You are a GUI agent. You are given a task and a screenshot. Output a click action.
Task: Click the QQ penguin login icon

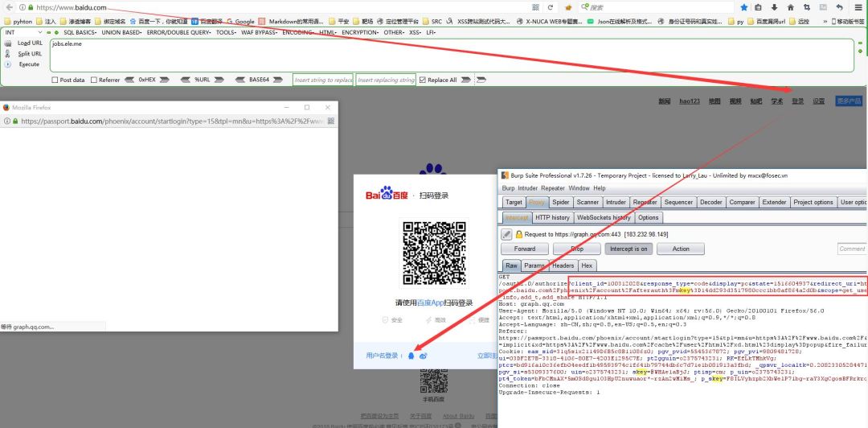[411, 356]
